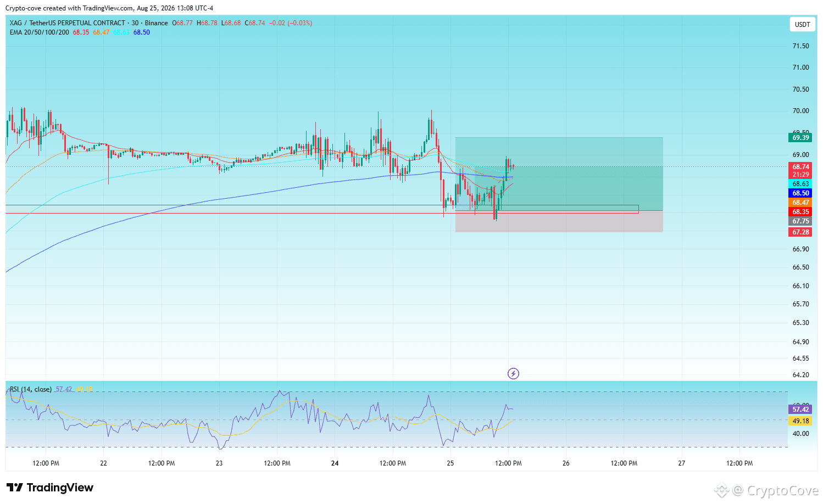Click the 70.00 price scale label
This screenshot has width=823, height=504.
tap(800, 111)
